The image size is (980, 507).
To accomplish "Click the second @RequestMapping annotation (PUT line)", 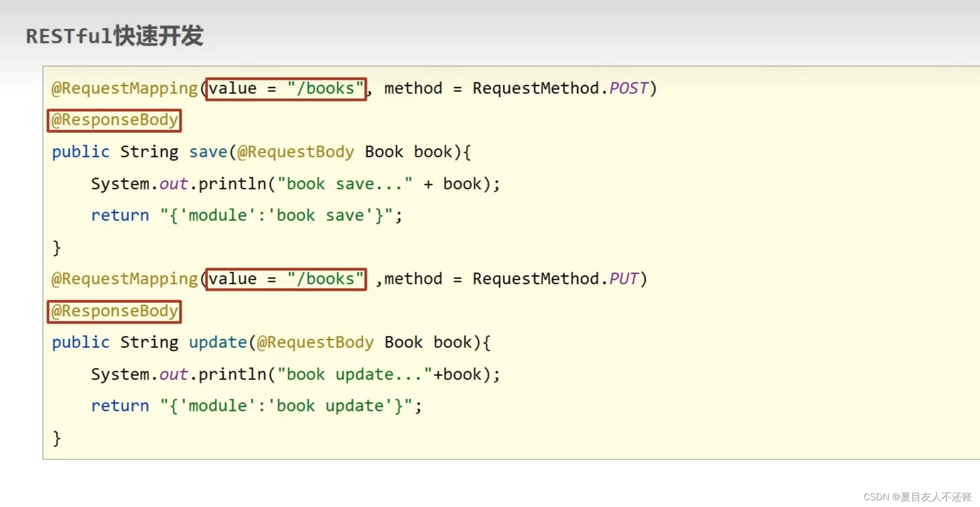I will [125, 279].
